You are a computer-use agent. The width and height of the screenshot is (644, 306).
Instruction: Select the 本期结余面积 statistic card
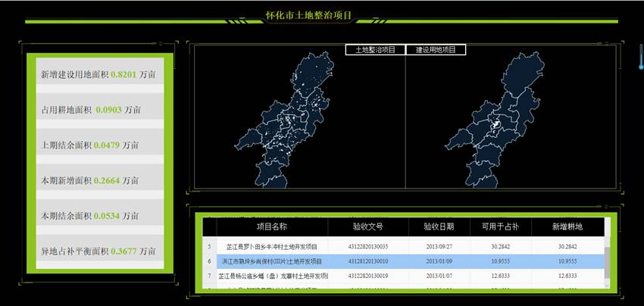tap(99, 216)
